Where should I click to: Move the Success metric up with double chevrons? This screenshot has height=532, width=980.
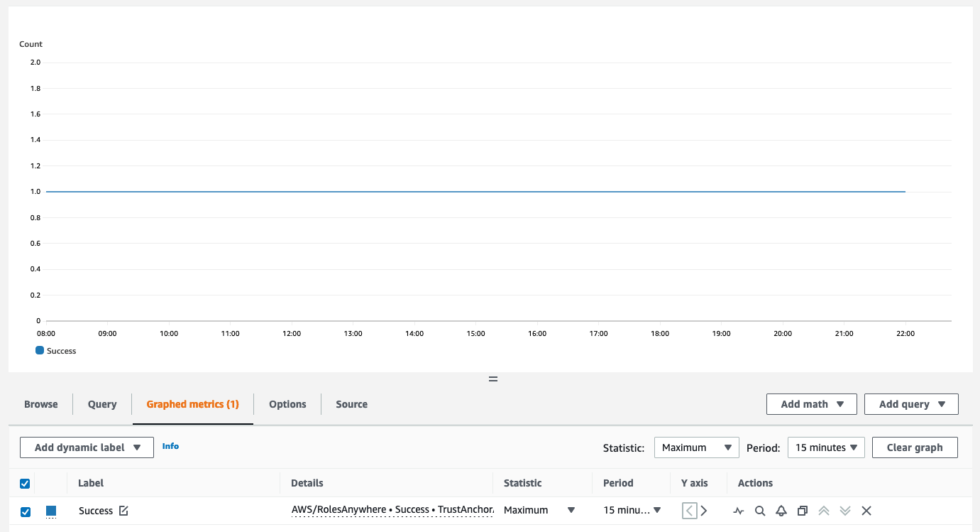point(823,511)
